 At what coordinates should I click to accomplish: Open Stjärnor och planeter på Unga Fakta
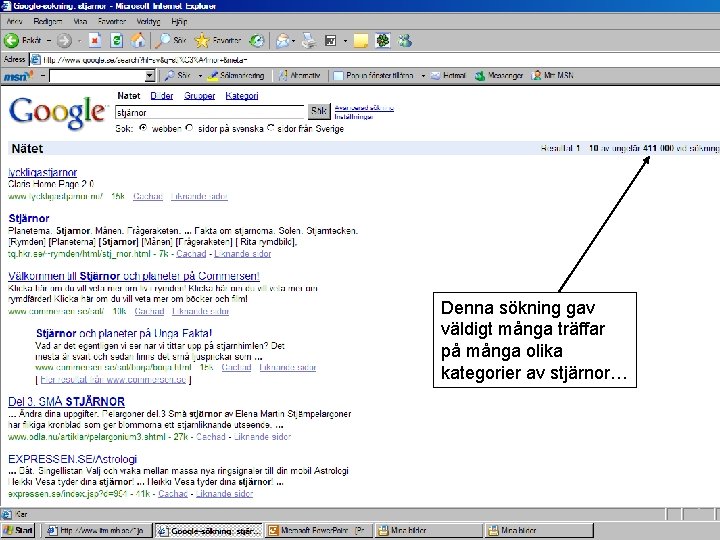pos(124,333)
